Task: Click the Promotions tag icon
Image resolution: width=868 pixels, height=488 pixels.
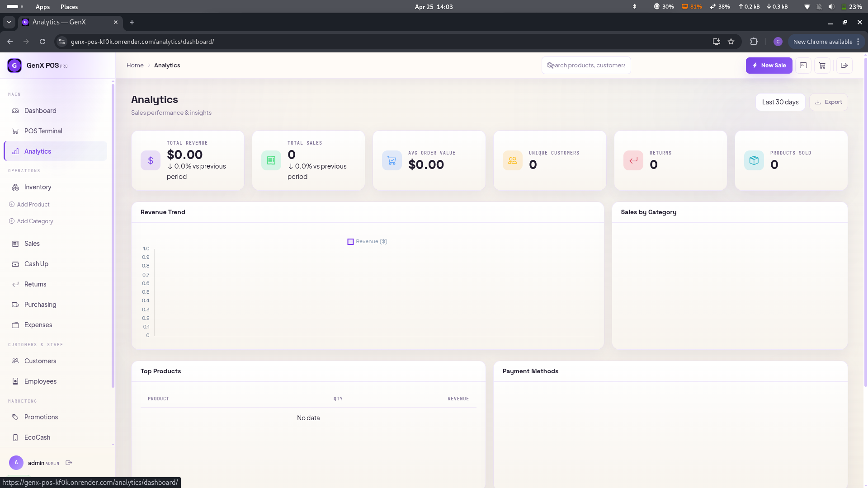Action: [15, 417]
